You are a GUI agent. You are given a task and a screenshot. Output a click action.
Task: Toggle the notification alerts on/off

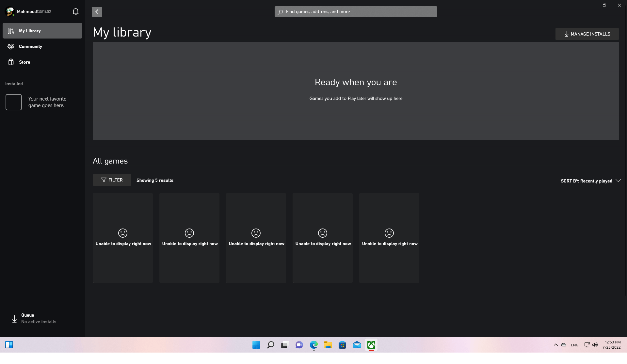[x=76, y=12]
